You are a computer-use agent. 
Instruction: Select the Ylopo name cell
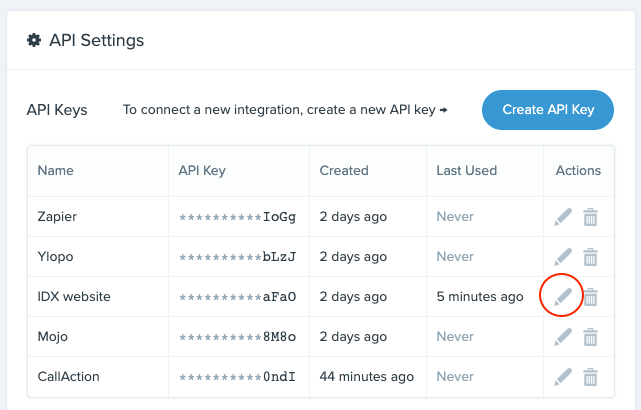98,257
